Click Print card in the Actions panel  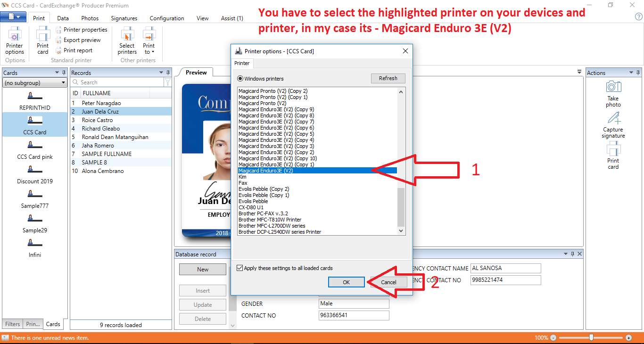point(613,156)
